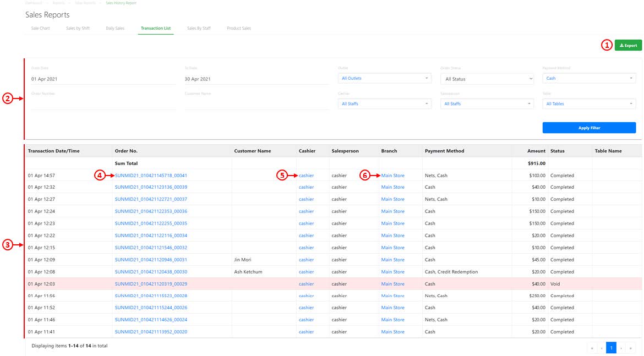644x356 pixels.
Task: Click the next page arrow
Action: [621, 348]
